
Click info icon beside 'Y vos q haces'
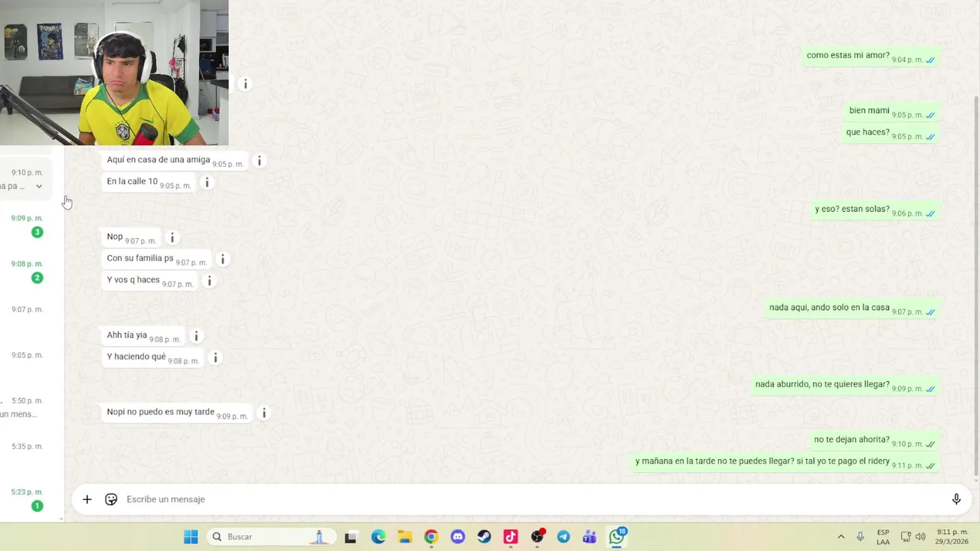click(209, 281)
